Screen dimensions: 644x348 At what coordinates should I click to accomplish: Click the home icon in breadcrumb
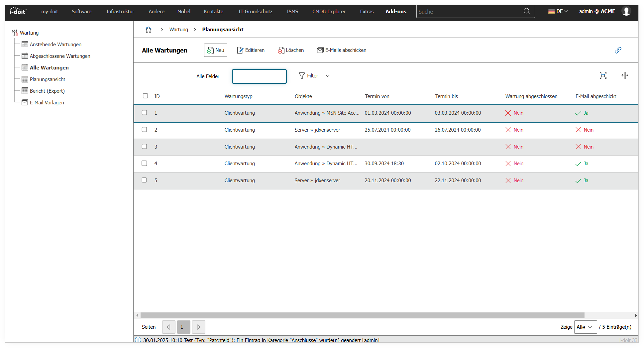click(148, 30)
